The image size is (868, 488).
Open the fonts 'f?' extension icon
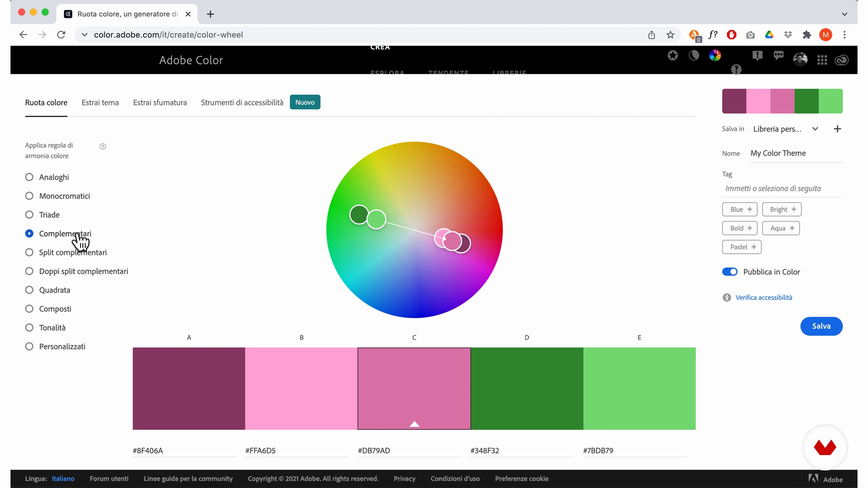pyautogui.click(x=713, y=34)
